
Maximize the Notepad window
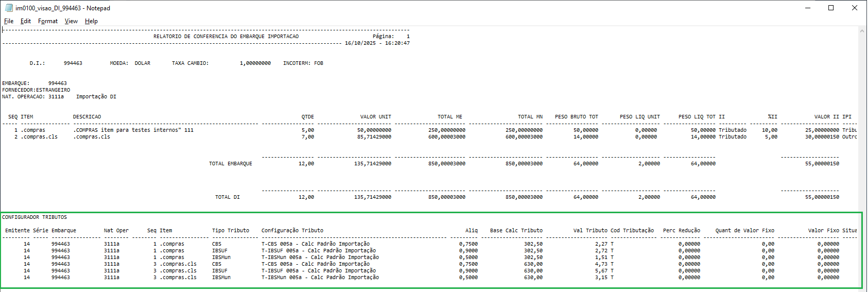(x=831, y=8)
